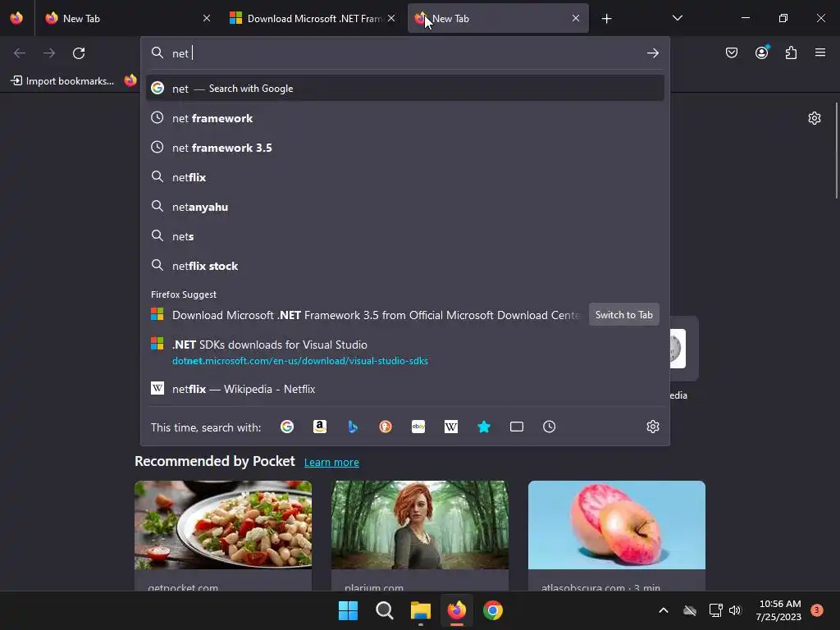Close the first New Tab
The image size is (840, 630).
point(207,19)
